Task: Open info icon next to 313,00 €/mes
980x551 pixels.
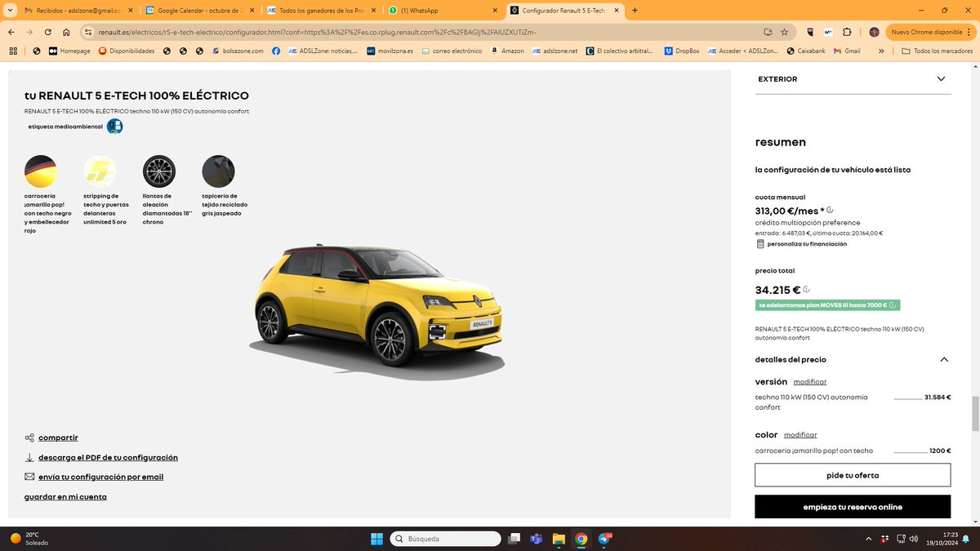Action: point(830,210)
